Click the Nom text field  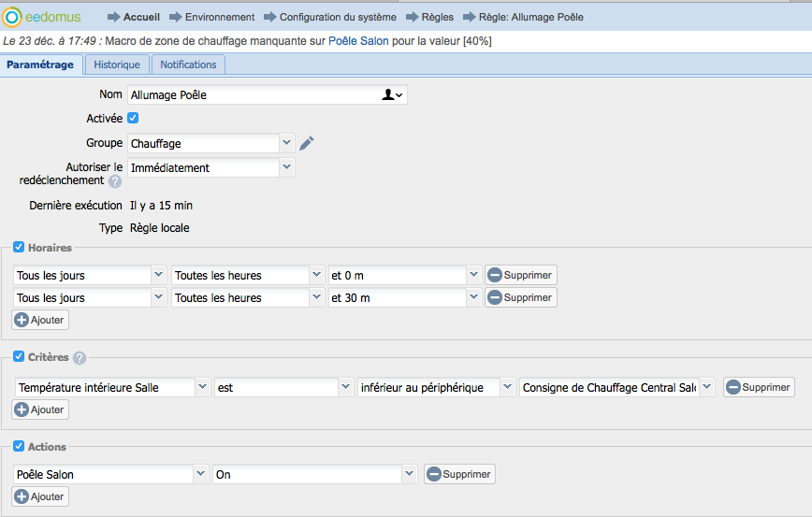pos(253,94)
